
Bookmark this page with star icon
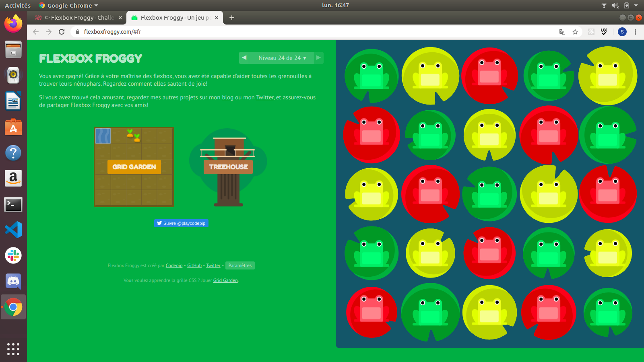575,32
